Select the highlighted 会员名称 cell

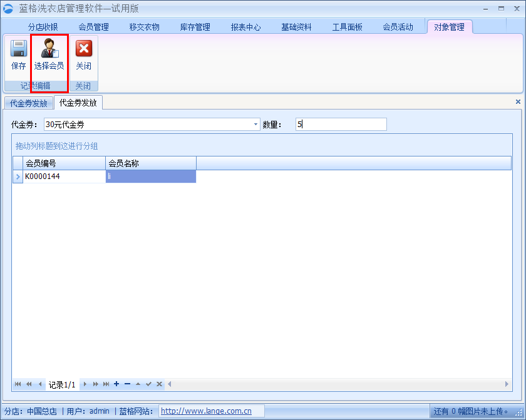(151, 177)
